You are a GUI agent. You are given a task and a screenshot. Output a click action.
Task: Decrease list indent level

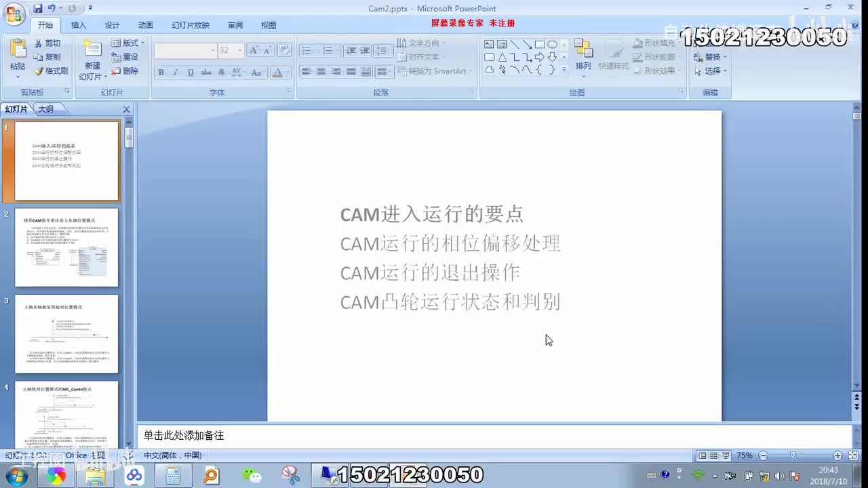click(351, 51)
